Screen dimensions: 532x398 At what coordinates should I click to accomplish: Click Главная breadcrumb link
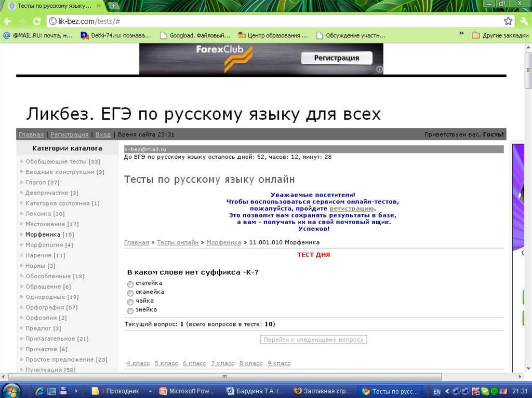pos(137,242)
